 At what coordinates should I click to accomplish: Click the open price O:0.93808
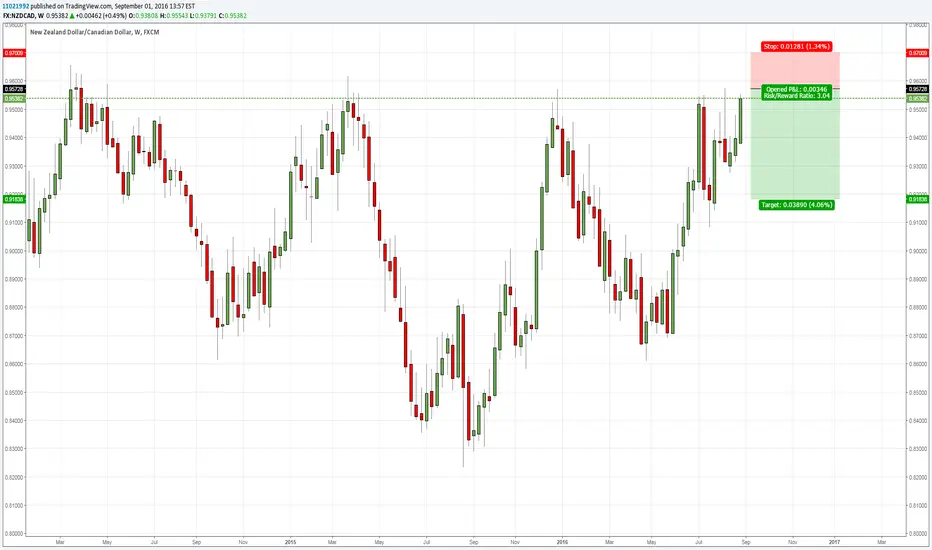coord(143,15)
